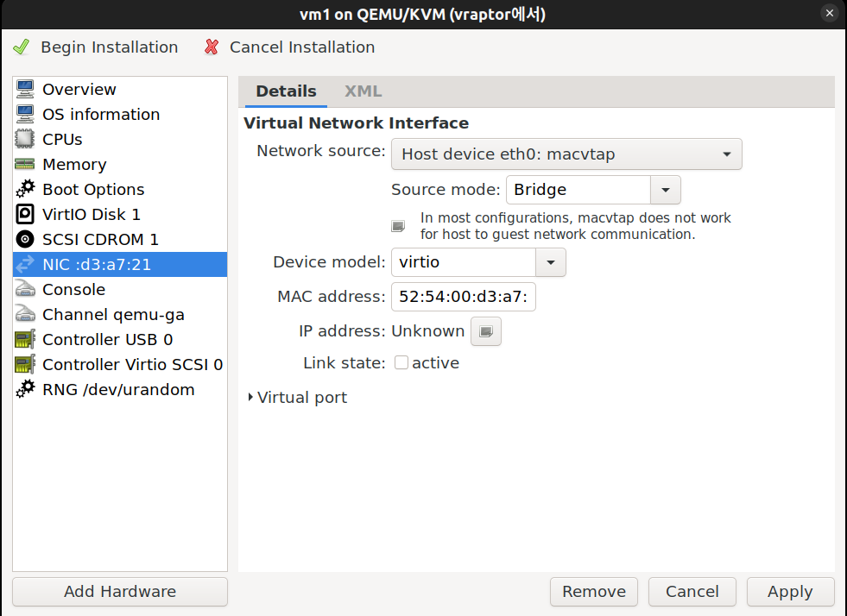This screenshot has width=847, height=616.
Task: Click the Device model virtio text field
Action: (464, 262)
